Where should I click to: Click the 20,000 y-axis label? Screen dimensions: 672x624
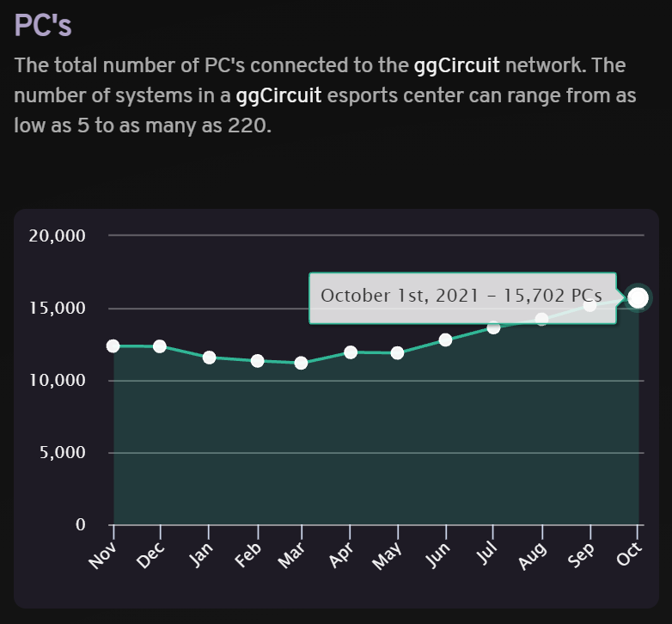57,236
